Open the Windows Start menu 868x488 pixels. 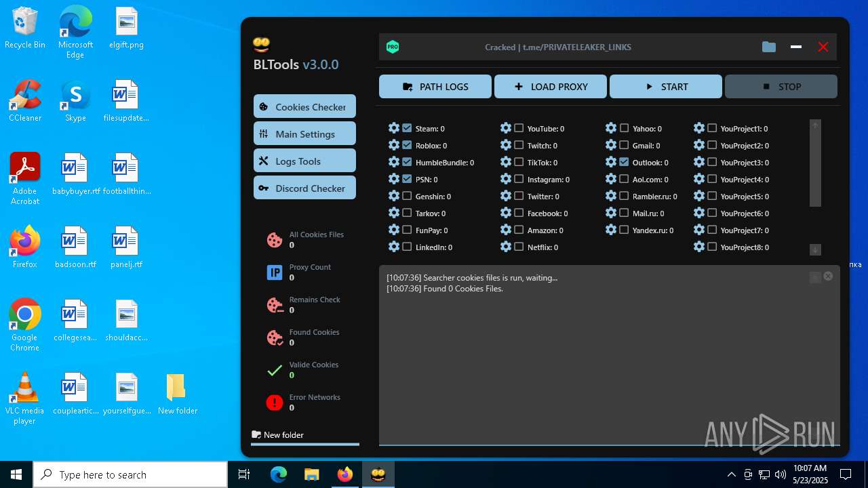coord(16,474)
